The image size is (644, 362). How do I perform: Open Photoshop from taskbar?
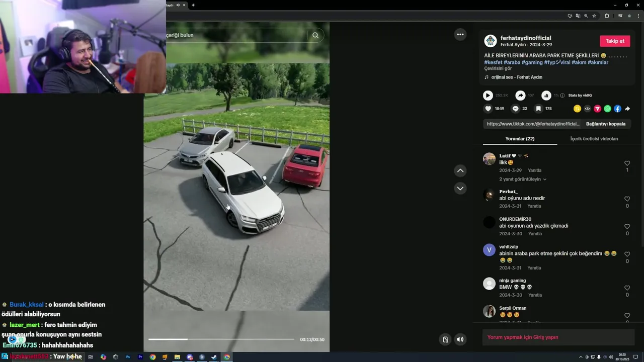[x=128, y=357]
